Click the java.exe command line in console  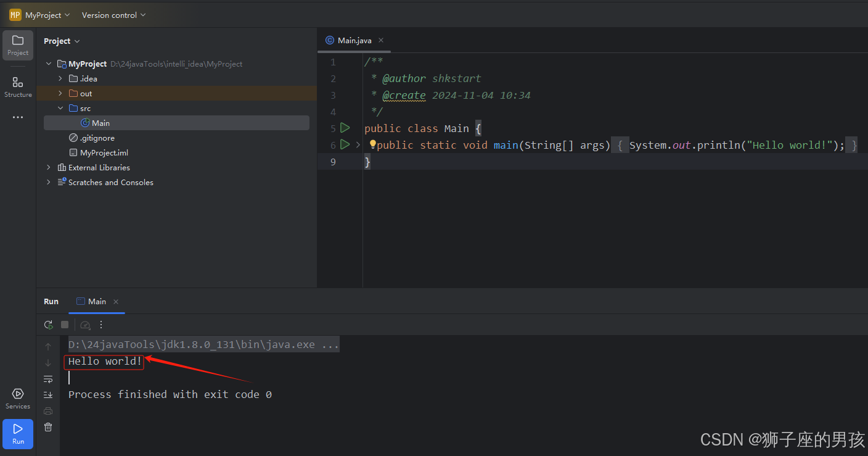click(x=203, y=344)
